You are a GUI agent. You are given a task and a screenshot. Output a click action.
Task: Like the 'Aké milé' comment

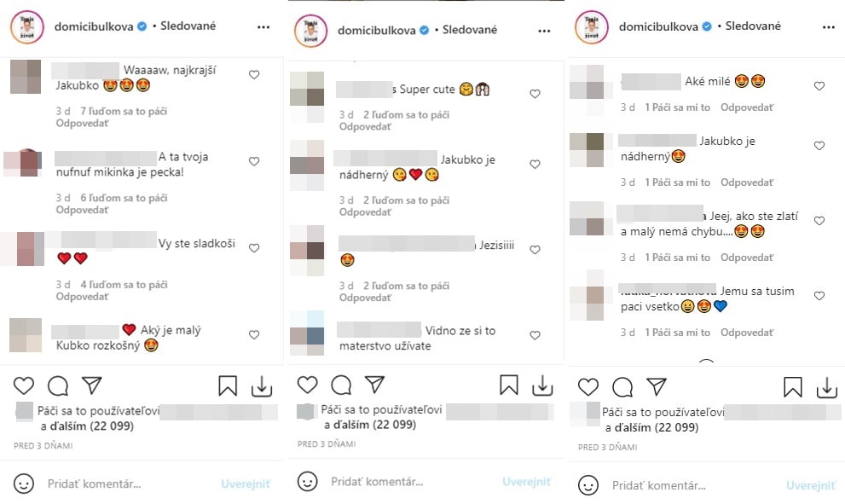pyautogui.click(x=819, y=86)
